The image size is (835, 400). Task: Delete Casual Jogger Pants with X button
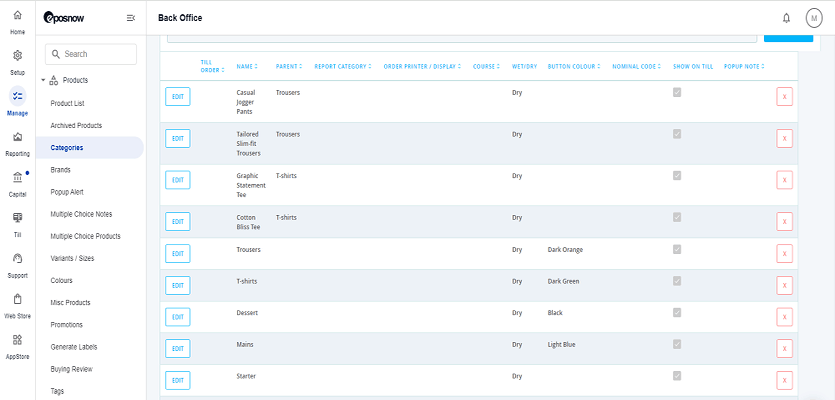784,97
